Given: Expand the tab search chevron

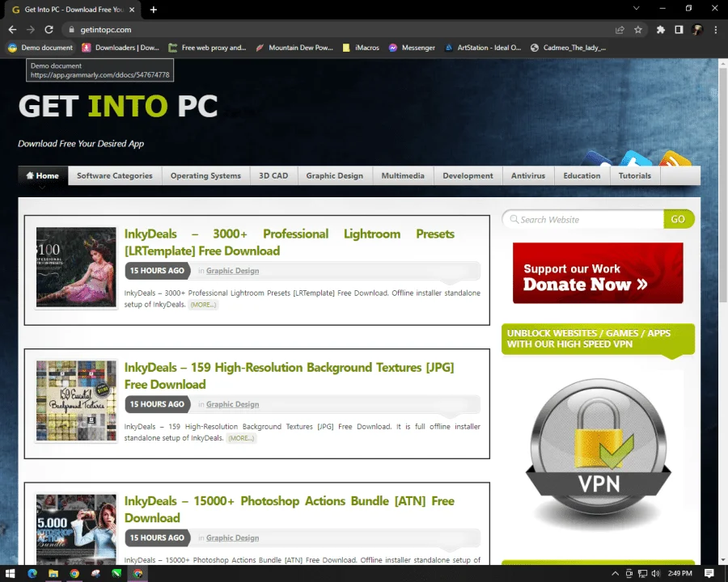Looking at the screenshot, I should pos(637,8).
